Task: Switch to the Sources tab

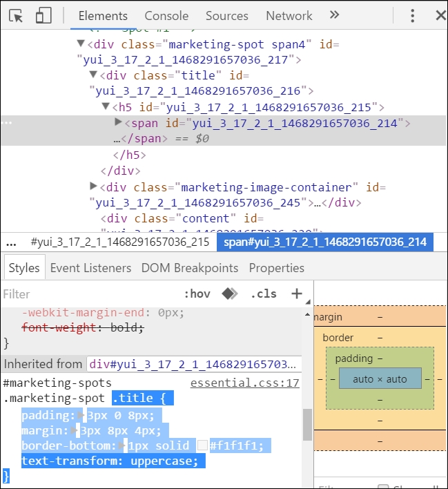Action: pyautogui.click(x=226, y=16)
